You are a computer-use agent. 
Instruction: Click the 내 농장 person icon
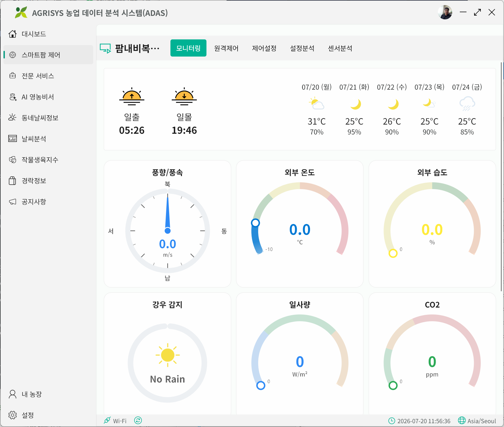tap(12, 394)
